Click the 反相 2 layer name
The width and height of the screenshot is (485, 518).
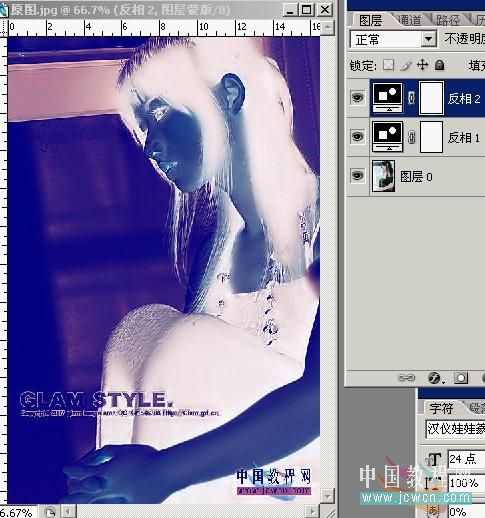point(464,99)
